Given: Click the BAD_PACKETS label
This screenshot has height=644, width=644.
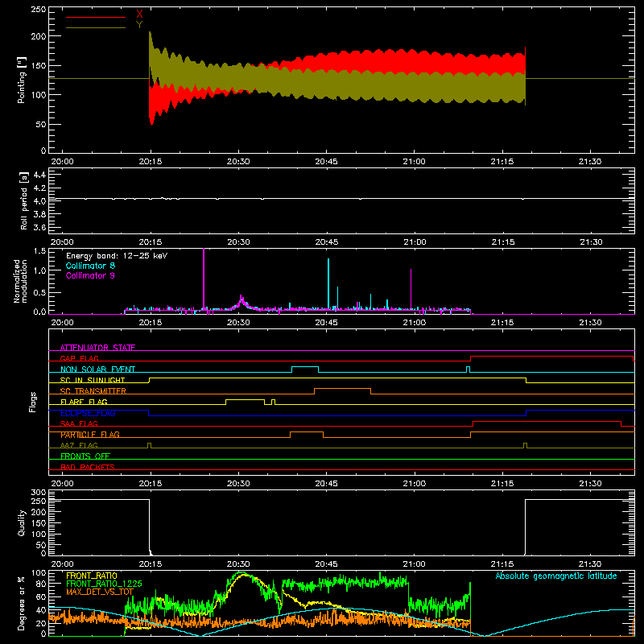Looking at the screenshot, I should [88, 467].
